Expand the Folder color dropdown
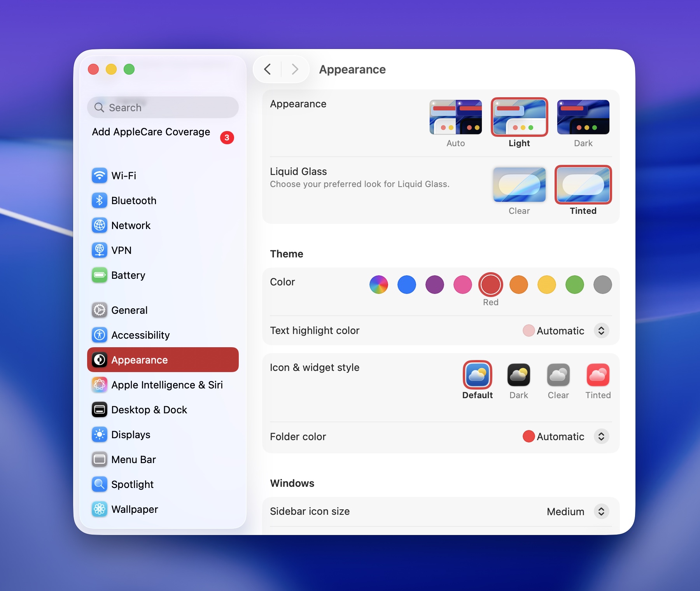 pos(601,437)
